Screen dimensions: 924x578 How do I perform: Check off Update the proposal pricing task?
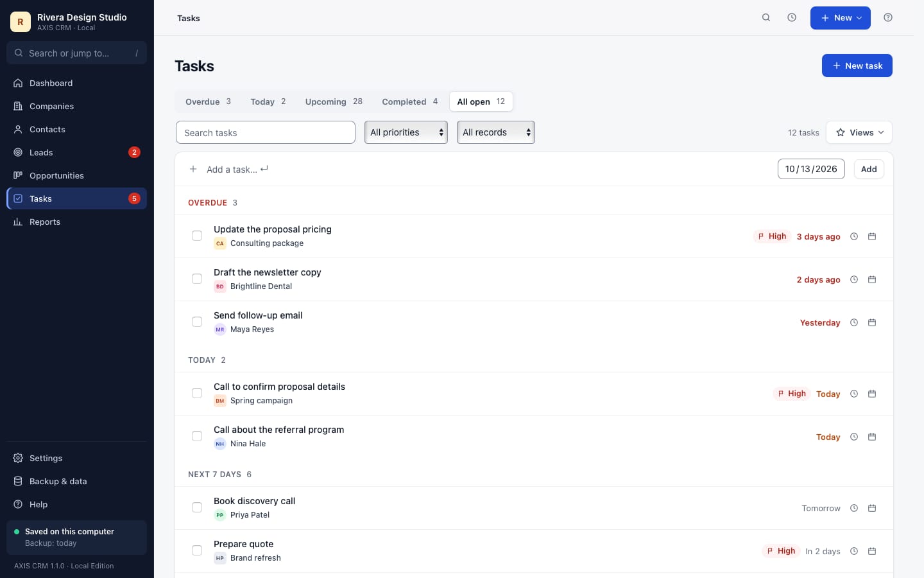(x=197, y=236)
